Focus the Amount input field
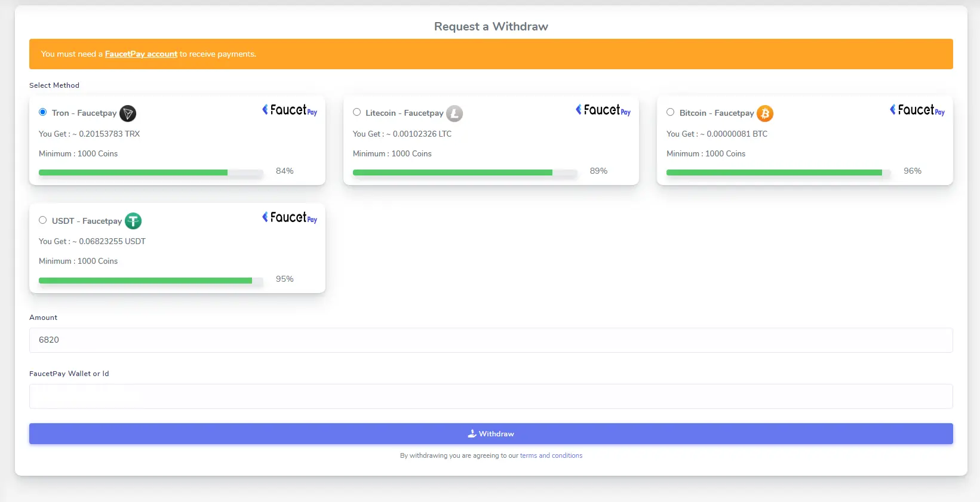980x502 pixels. tap(491, 340)
